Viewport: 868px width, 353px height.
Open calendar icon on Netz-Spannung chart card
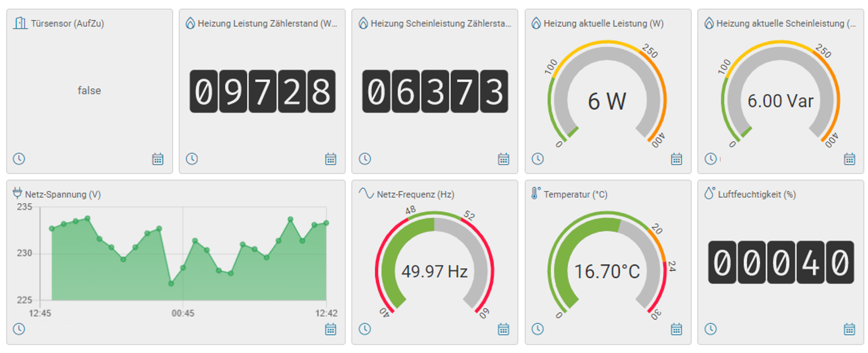point(331,329)
